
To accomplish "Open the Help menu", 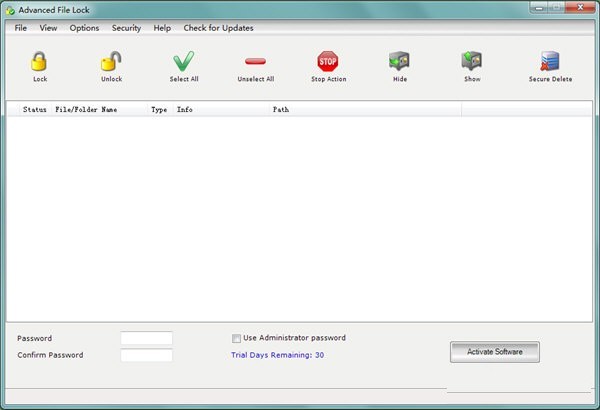I will tap(162, 28).
